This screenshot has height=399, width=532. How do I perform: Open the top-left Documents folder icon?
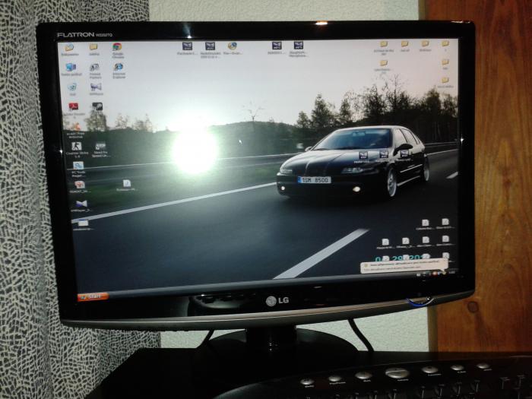point(69,47)
